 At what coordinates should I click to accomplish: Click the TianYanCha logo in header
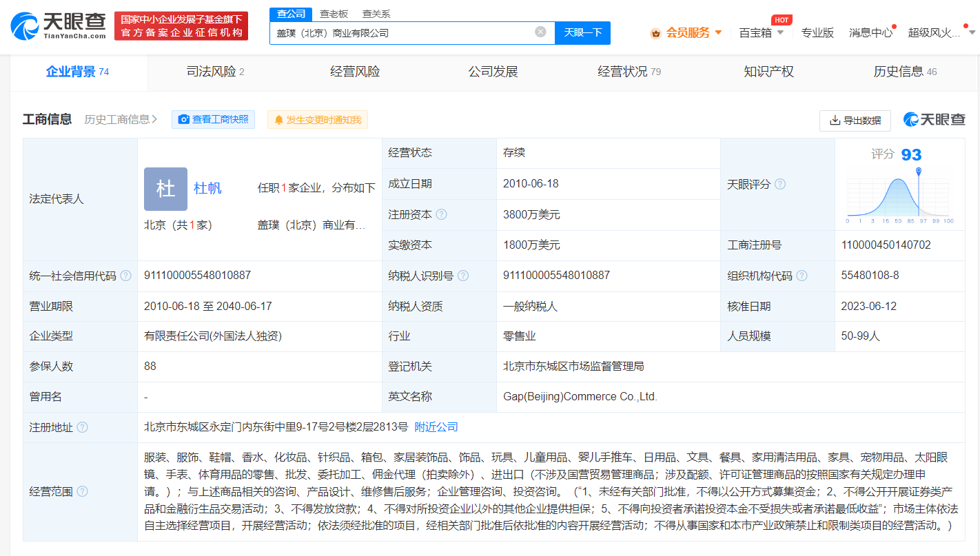tap(59, 26)
